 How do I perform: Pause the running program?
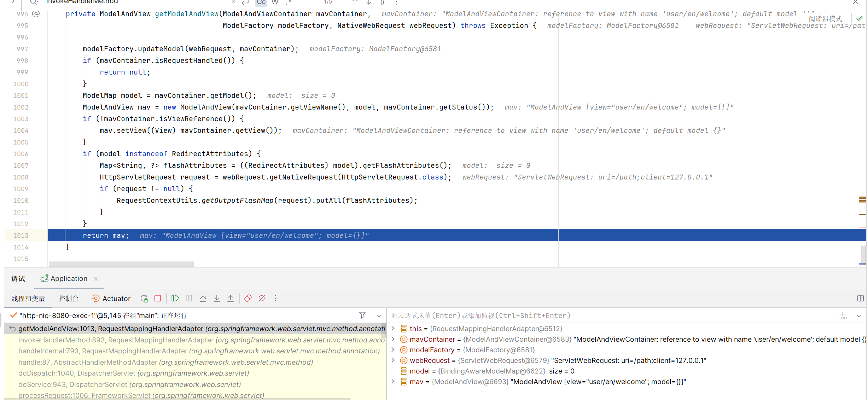coord(189,299)
